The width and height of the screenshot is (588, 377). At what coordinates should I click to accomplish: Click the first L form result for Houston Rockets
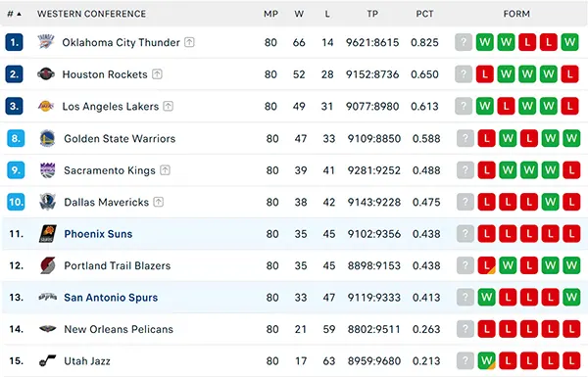pyautogui.click(x=485, y=73)
